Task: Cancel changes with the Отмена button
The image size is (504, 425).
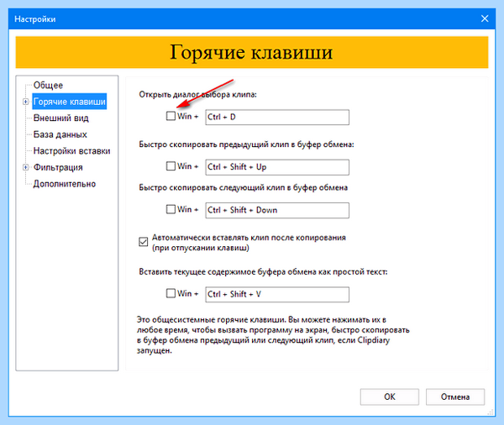Action: pos(454,396)
